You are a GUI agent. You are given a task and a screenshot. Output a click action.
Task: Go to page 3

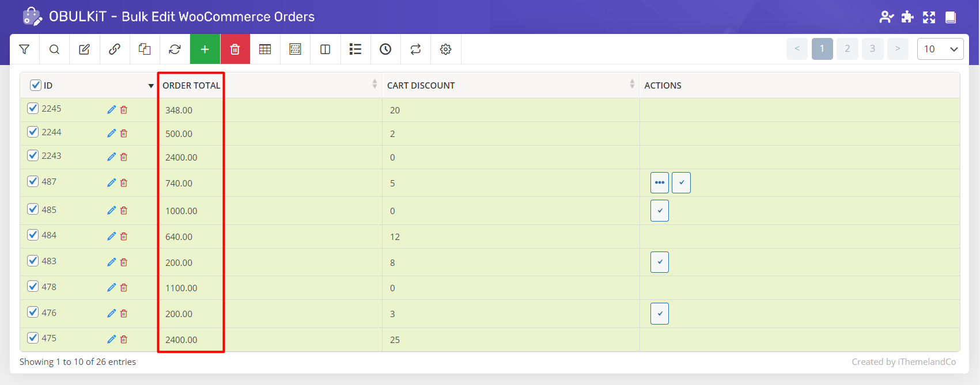[872, 49]
